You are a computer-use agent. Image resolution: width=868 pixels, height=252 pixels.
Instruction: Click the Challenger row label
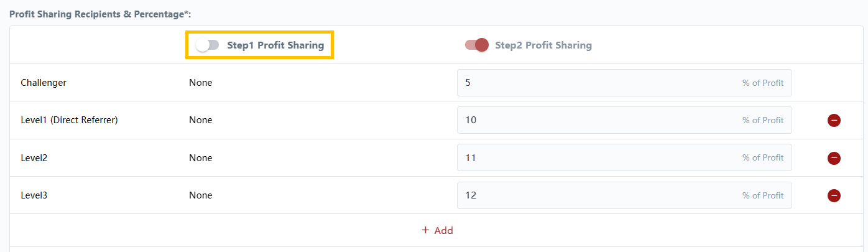pos(44,83)
